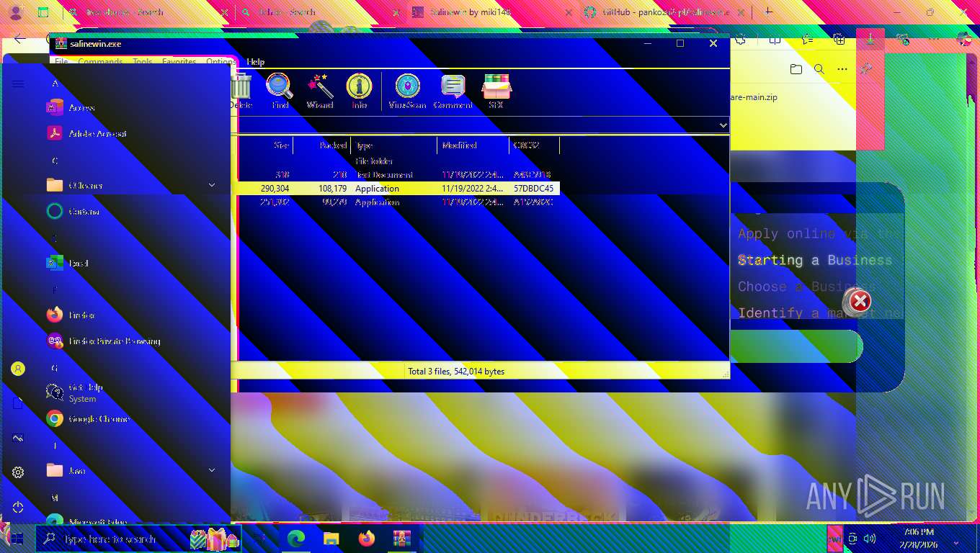Click the Windows Start button
This screenshot has width=980, height=553.
tap(17, 539)
